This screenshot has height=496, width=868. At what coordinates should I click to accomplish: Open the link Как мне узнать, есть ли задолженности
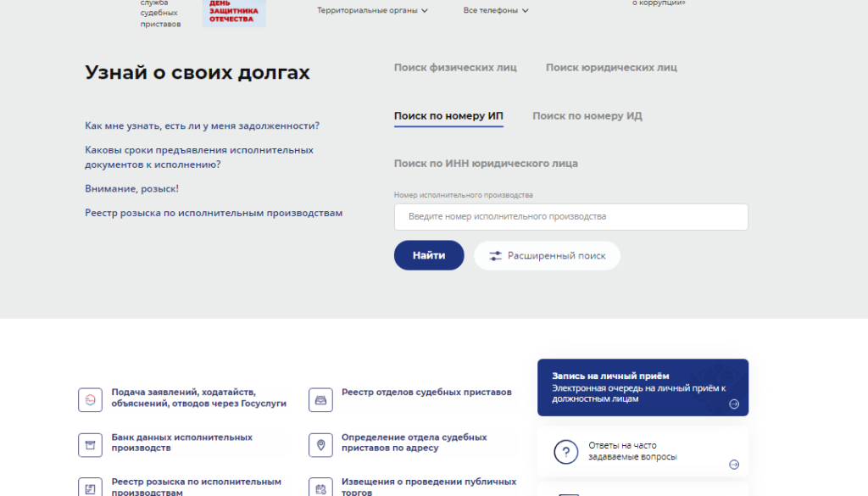click(202, 125)
